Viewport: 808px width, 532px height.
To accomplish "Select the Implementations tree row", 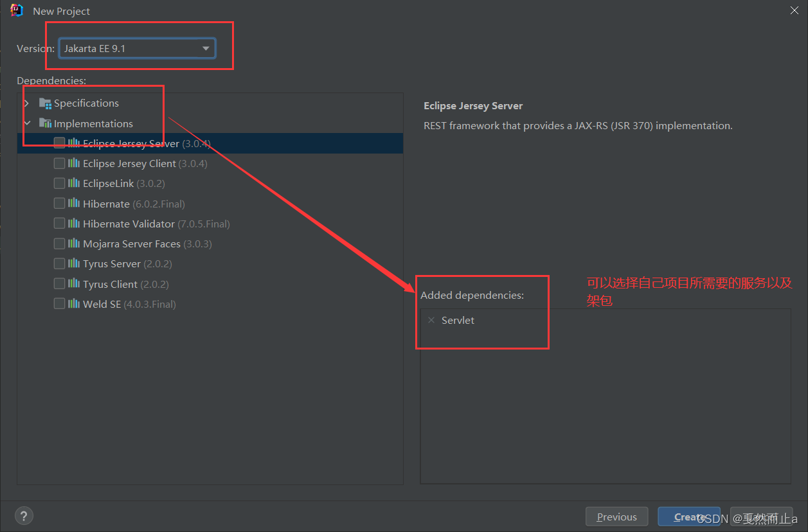I will [x=210, y=123].
